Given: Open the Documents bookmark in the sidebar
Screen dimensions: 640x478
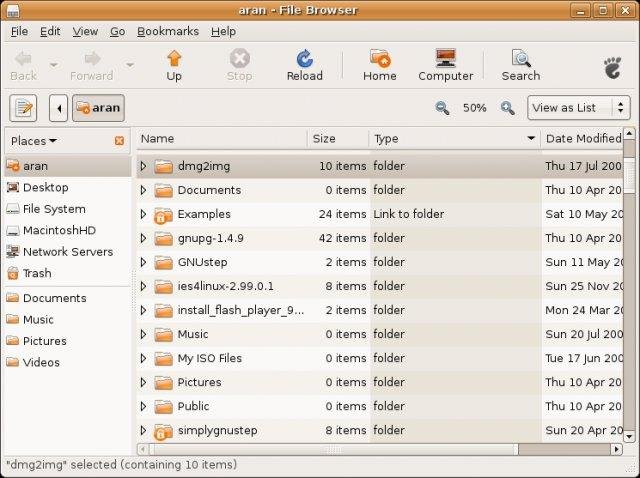Looking at the screenshot, I should click(x=68, y=298).
